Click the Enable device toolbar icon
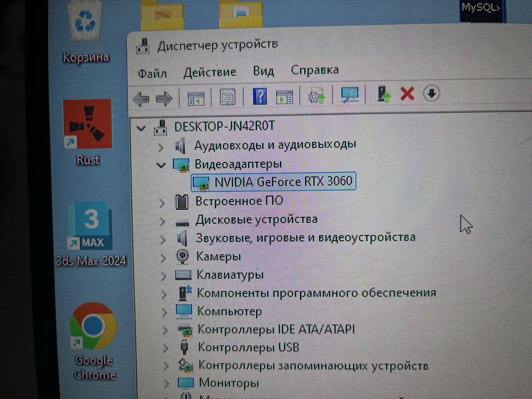532x399 pixels. point(384,94)
